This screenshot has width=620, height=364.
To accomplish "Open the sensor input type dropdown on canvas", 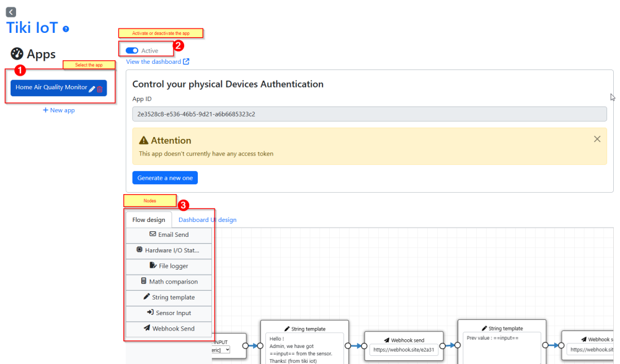I will pos(221,350).
